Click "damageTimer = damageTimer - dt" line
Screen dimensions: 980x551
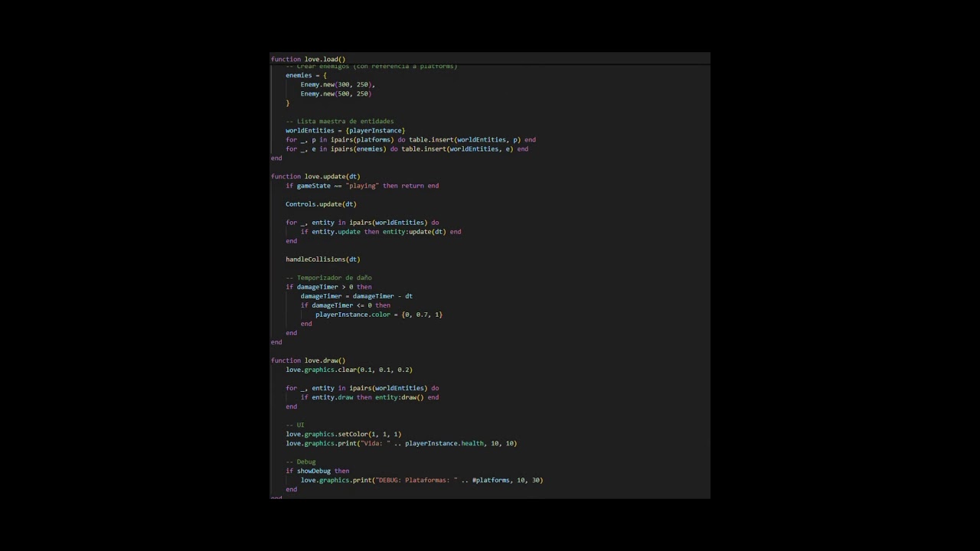[357, 296]
